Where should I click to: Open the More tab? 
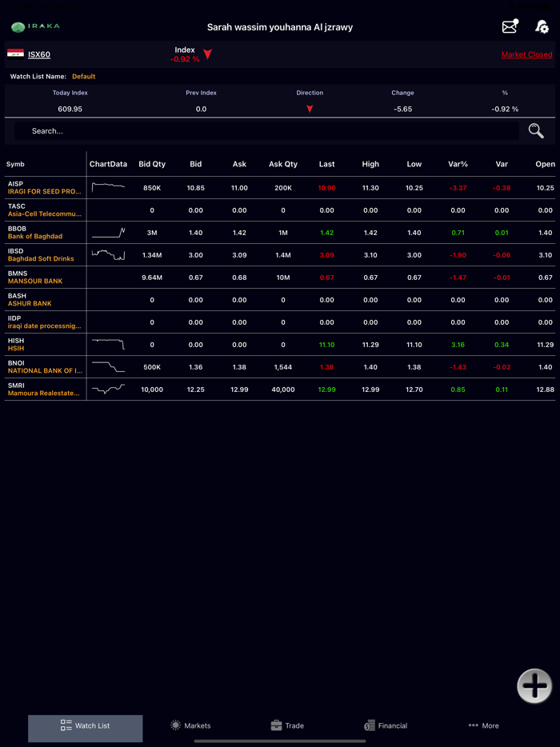484,725
